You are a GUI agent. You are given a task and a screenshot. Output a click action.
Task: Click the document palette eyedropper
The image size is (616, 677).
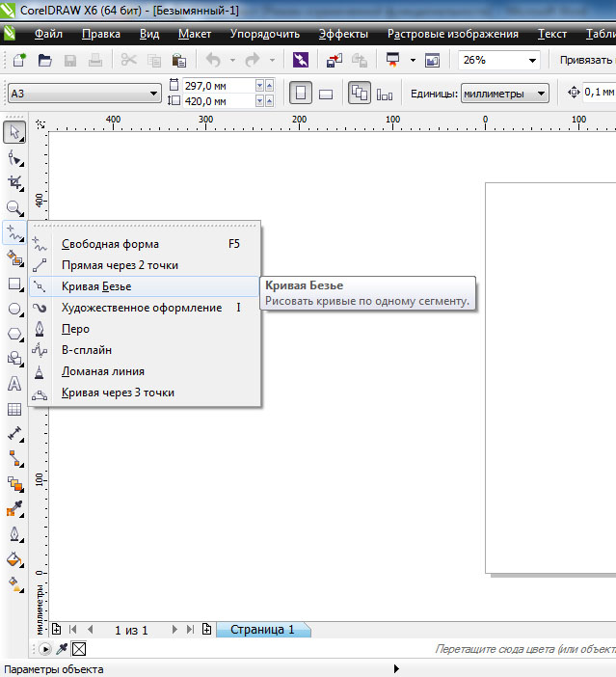pyautogui.click(x=62, y=648)
